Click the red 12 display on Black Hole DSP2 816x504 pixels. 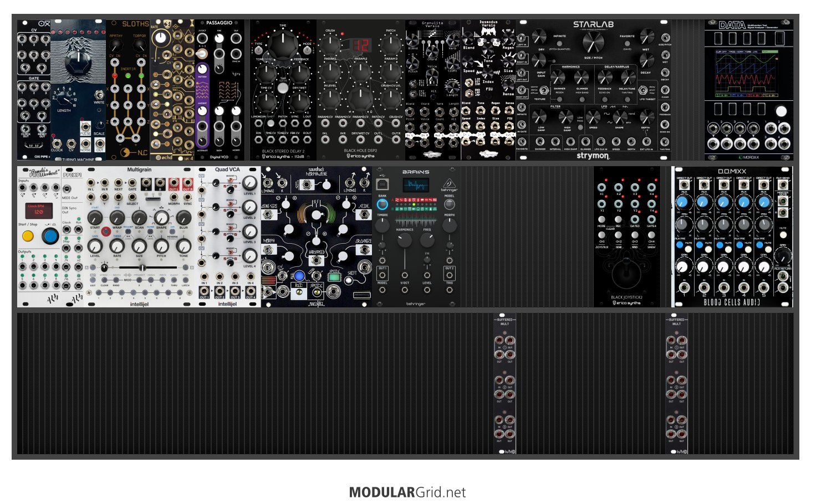pyautogui.click(x=361, y=46)
